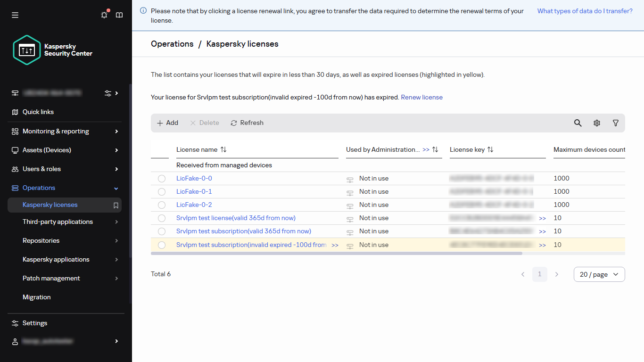Screen dimensions: 644x362
Task: Select the radio button for LicFake-0-0
Action: click(162, 178)
